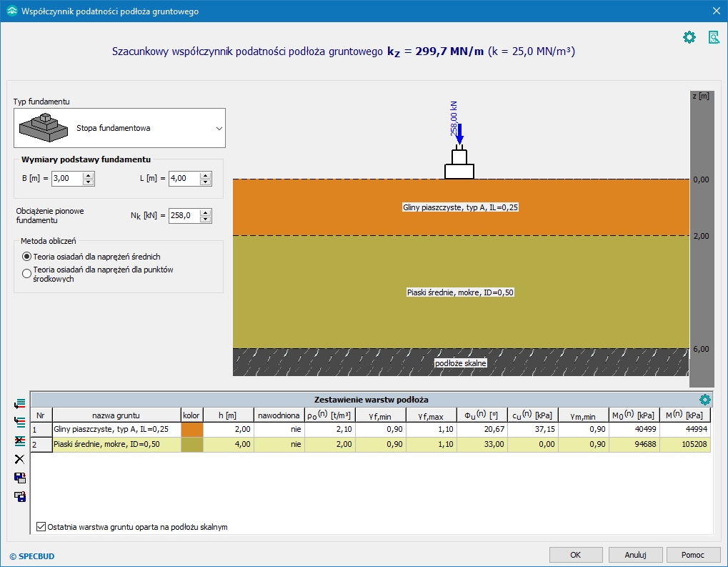Uncheck 'Ostatnia warstwa gruntu oparta na podłożu skalnym'
Viewport: 728px width, 567px height.
(41, 527)
